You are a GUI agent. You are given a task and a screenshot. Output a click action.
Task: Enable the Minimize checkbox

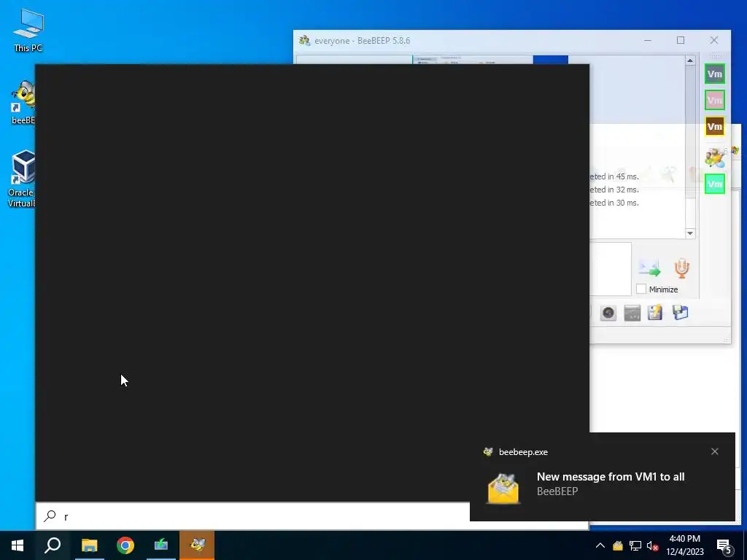click(x=641, y=289)
